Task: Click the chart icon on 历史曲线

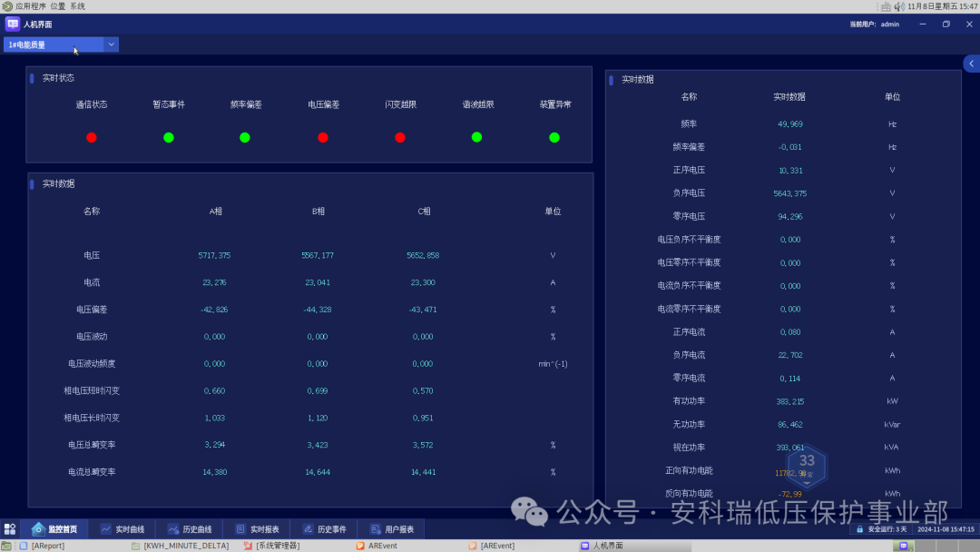Action: tap(173, 529)
